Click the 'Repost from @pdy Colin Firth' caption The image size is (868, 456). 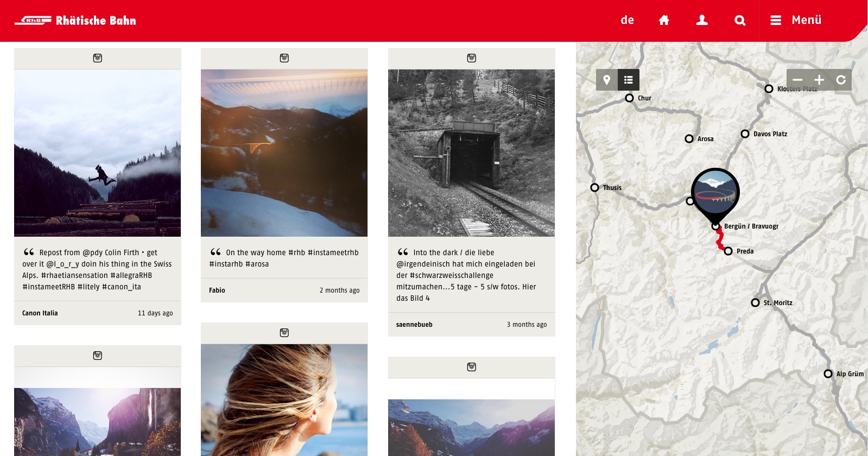coord(98,269)
